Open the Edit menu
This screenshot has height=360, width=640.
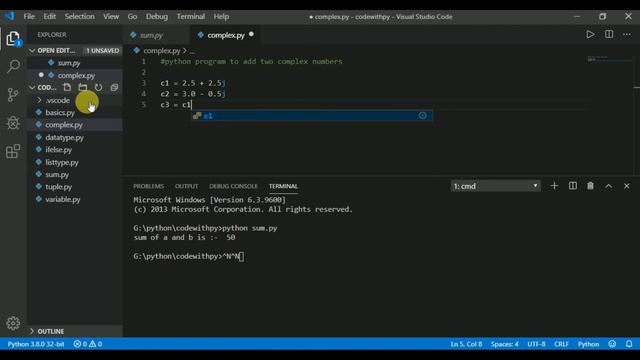[49, 16]
